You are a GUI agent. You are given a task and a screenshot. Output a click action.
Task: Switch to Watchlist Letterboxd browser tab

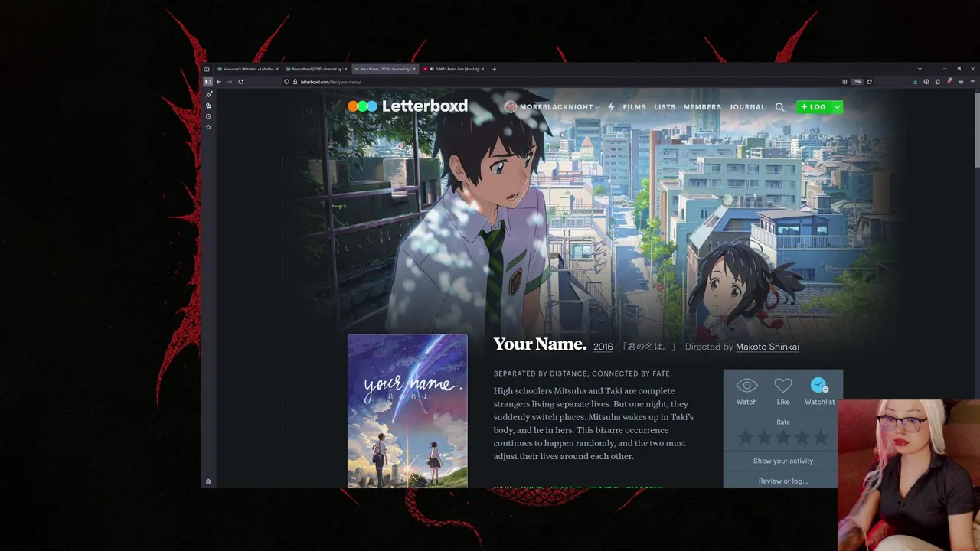(247, 69)
